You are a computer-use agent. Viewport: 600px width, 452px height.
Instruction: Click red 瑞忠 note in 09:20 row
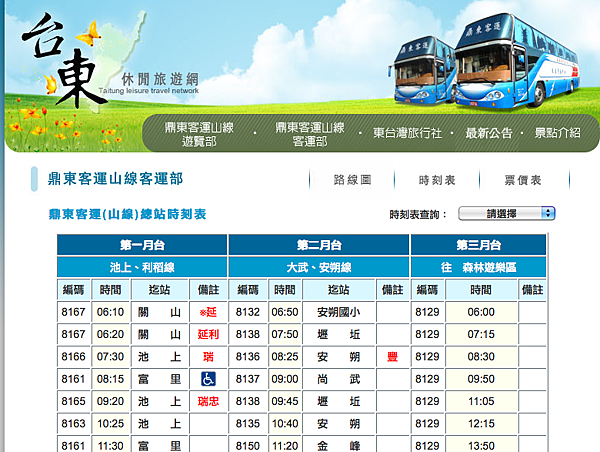tap(208, 401)
